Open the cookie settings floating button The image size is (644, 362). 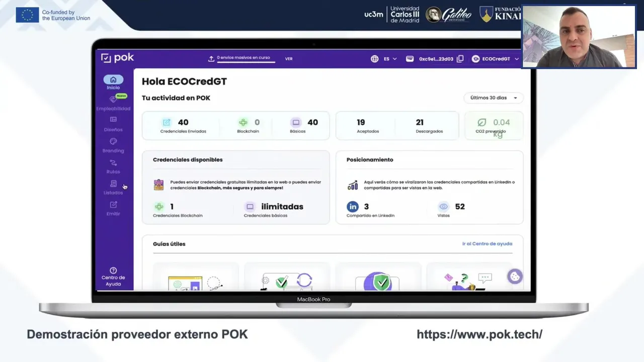click(515, 277)
